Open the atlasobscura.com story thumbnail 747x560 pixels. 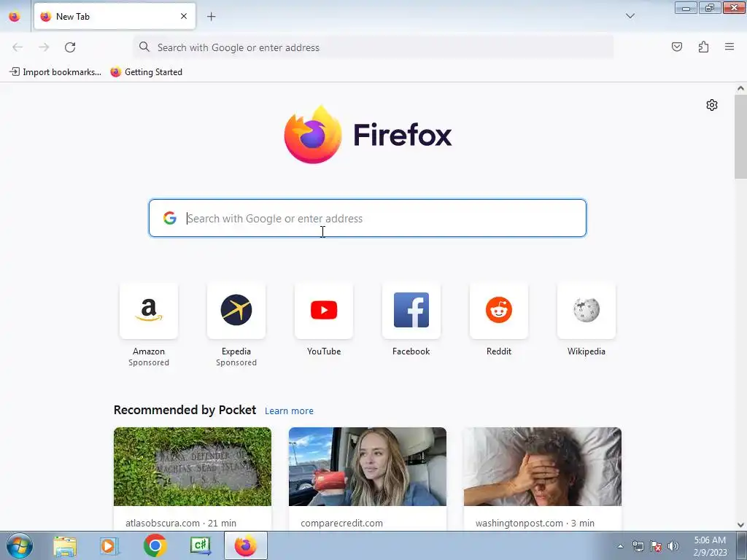click(193, 467)
